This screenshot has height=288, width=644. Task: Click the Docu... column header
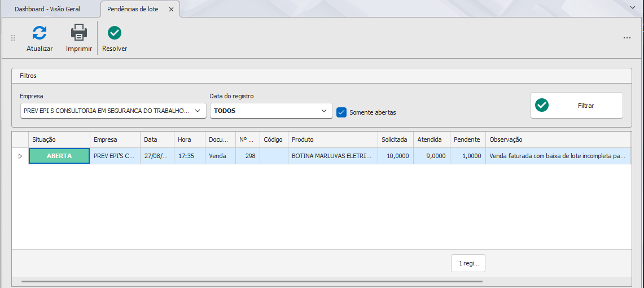pos(220,139)
